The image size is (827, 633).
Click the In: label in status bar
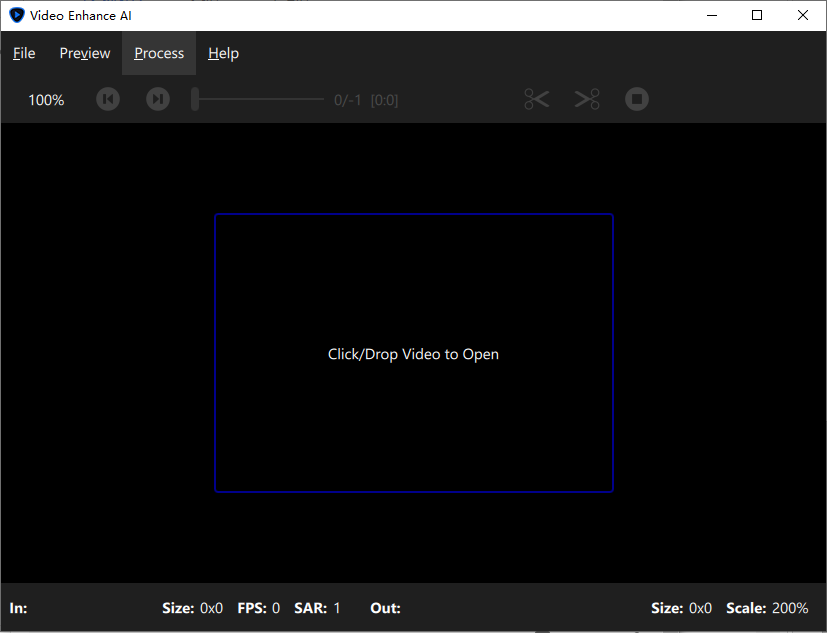18,608
